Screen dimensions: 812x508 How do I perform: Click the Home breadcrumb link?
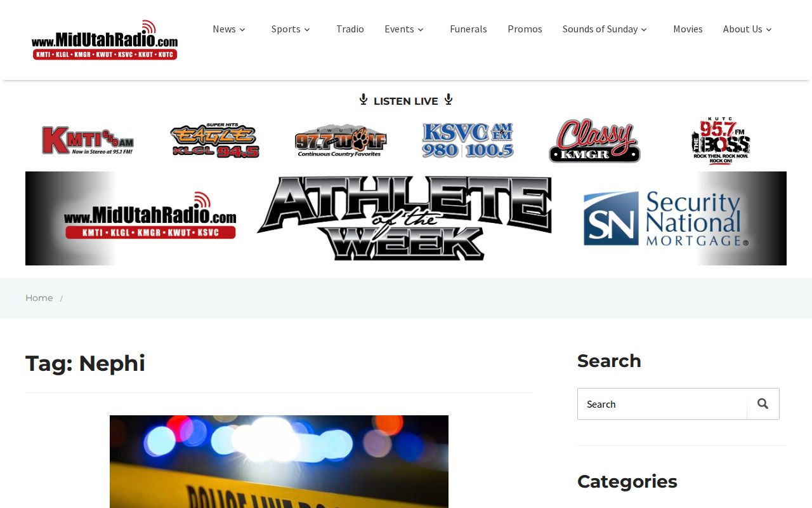click(39, 298)
